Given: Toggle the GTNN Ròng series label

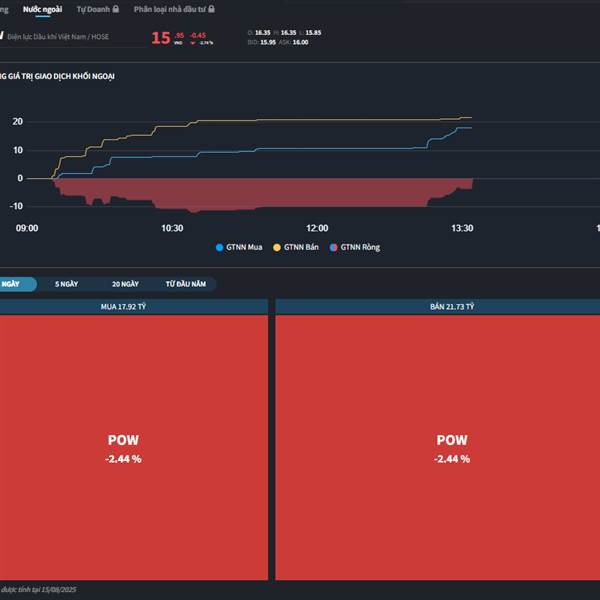Looking at the screenshot, I should pyautogui.click(x=360, y=248).
